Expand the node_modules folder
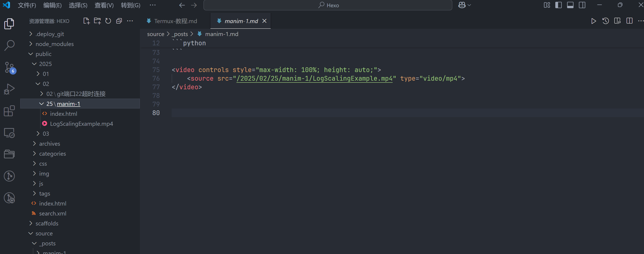Image resolution: width=644 pixels, height=254 pixels. point(54,44)
